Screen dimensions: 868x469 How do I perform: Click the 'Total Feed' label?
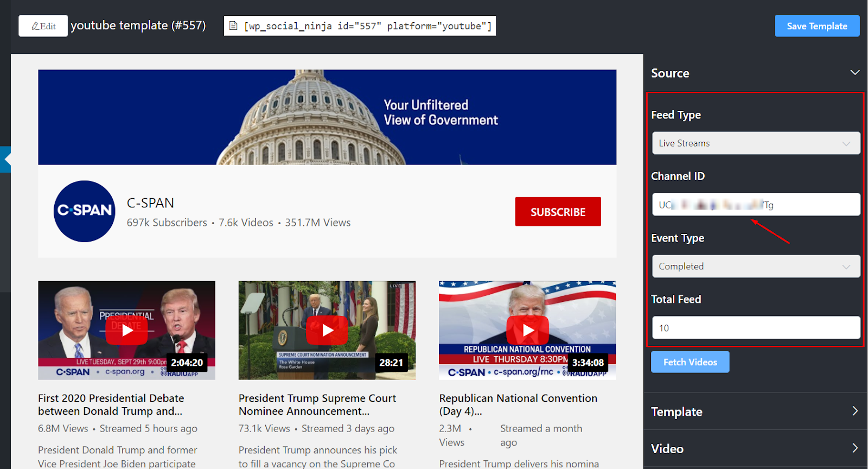676,300
